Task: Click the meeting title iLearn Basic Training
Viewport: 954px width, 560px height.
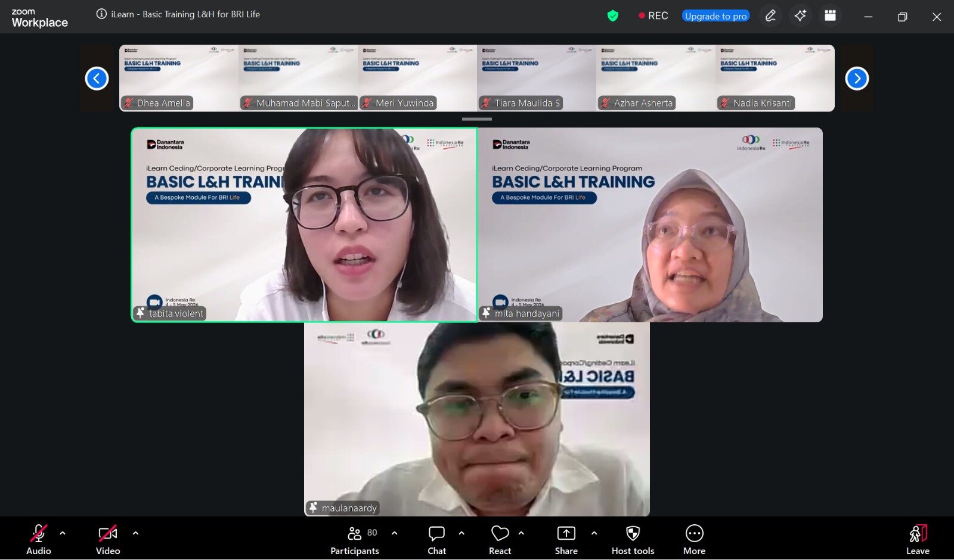Action: click(x=185, y=14)
